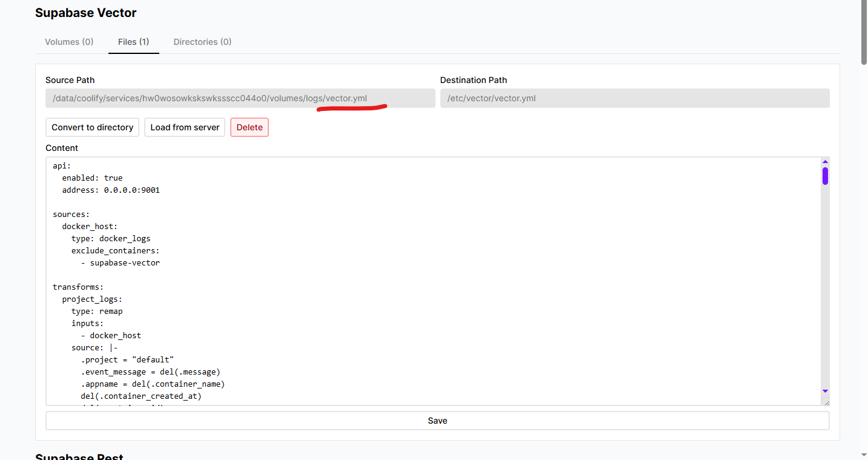Click the content editor scroll down arrow
Screen dimensions: 868x460
click(x=825, y=391)
